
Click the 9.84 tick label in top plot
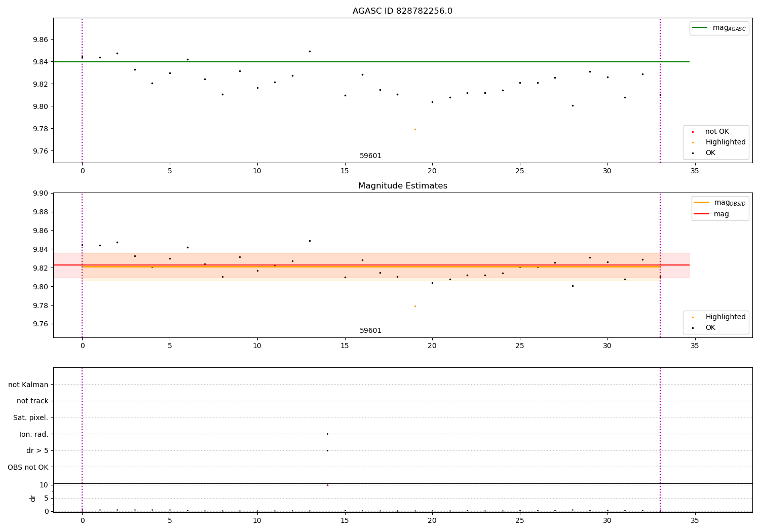click(41, 62)
